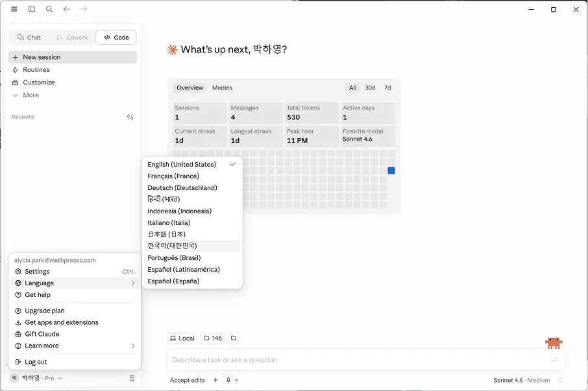Select 日本語 (日本) language
Image resolution: width=588 pixels, height=391 pixels.
point(192,234)
